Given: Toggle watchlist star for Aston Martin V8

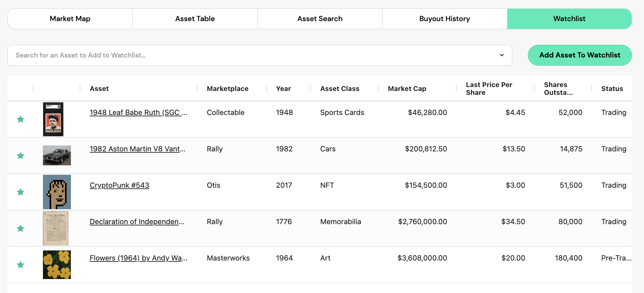Looking at the screenshot, I should (20, 156).
